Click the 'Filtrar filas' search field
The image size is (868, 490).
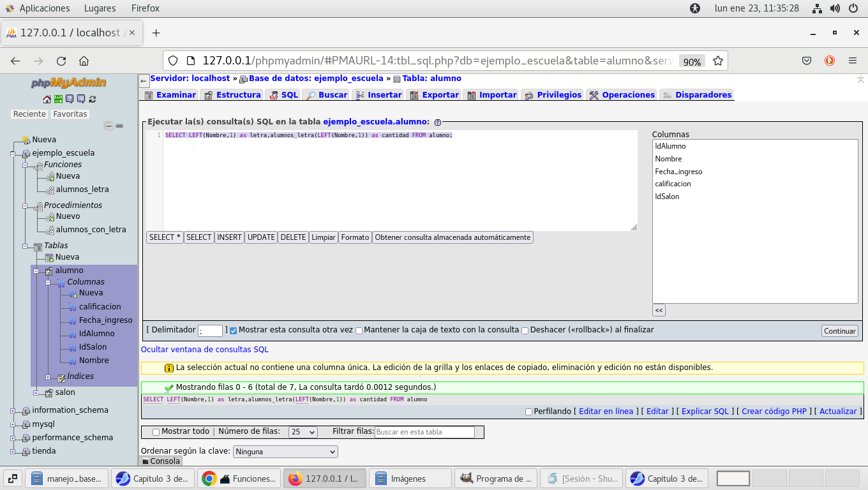pos(424,432)
